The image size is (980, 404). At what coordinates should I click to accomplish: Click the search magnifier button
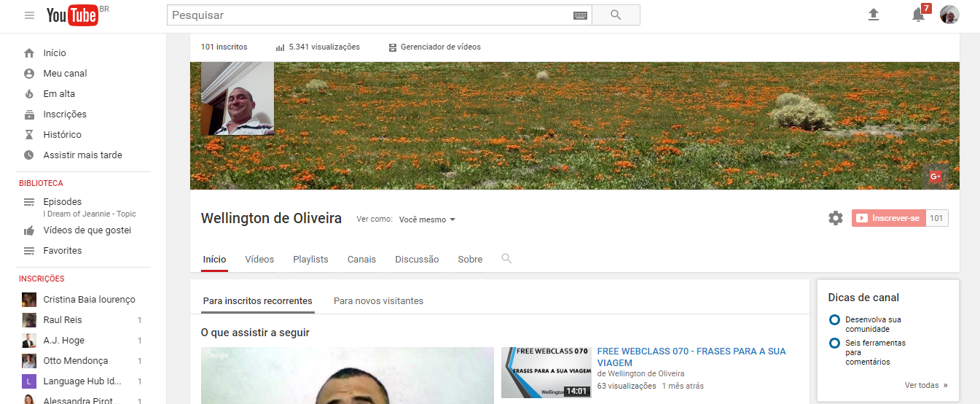click(x=616, y=15)
